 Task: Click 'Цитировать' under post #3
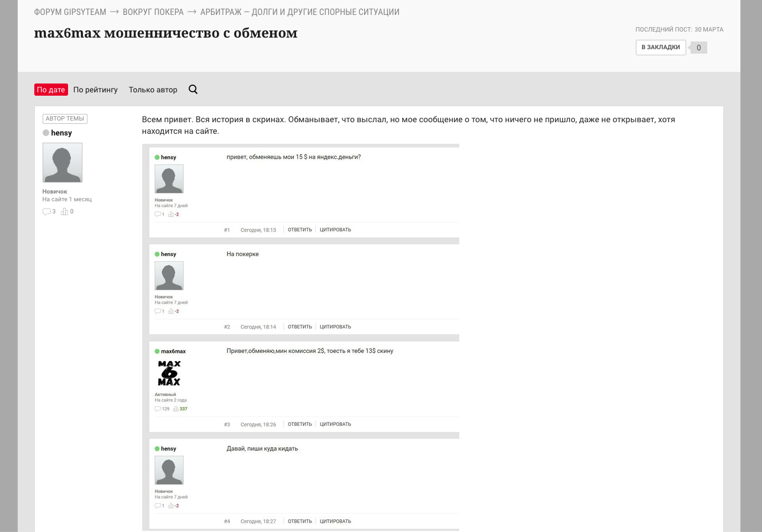click(335, 424)
